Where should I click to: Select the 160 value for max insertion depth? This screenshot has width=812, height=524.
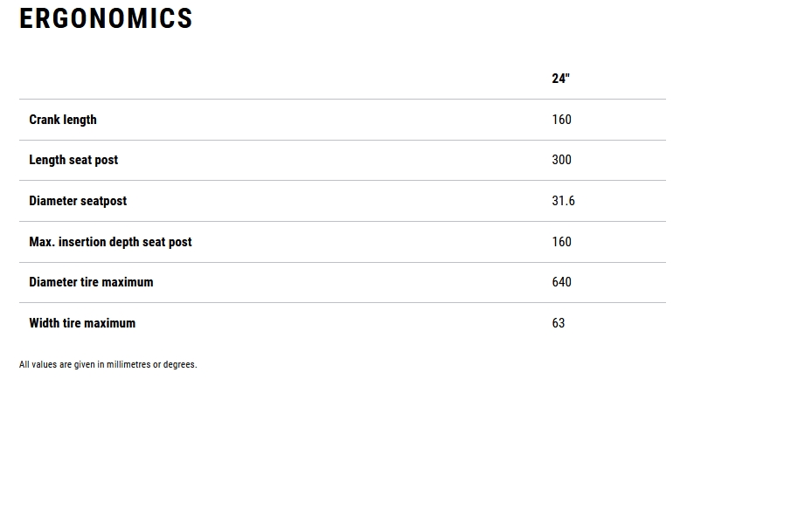pyautogui.click(x=561, y=242)
